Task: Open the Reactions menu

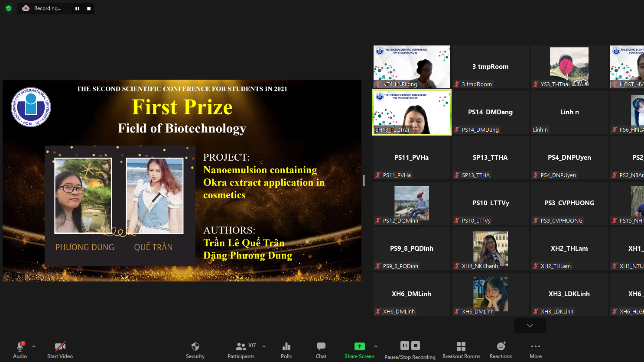Action: coord(501,350)
